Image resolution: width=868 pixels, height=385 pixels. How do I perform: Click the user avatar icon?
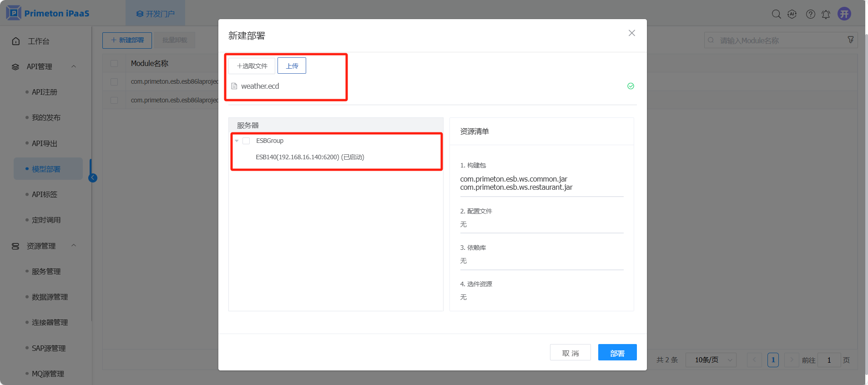coord(844,14)
